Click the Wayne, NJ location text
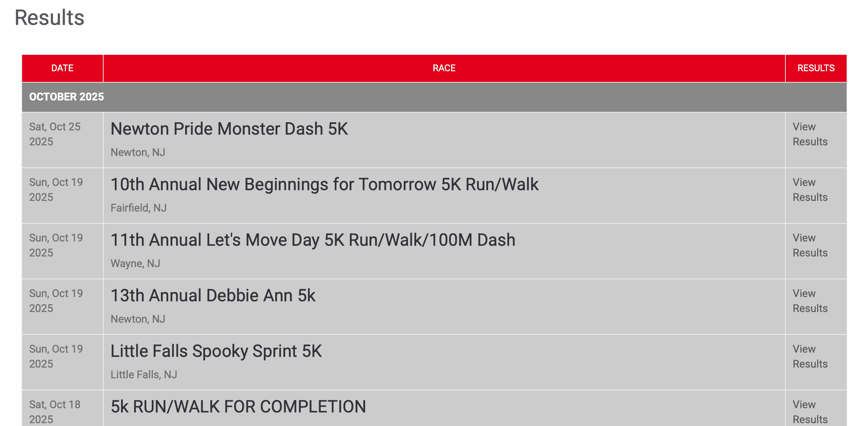Image resolution: width=868 pixels, height=426 pixels. pyautogui.click(x=135, y=264)
